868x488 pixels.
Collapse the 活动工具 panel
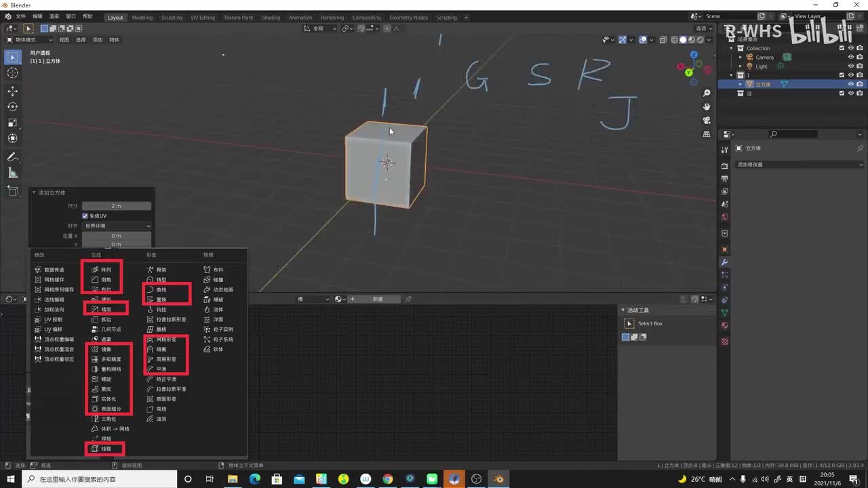pyautogui.click(x=623, y=310)
